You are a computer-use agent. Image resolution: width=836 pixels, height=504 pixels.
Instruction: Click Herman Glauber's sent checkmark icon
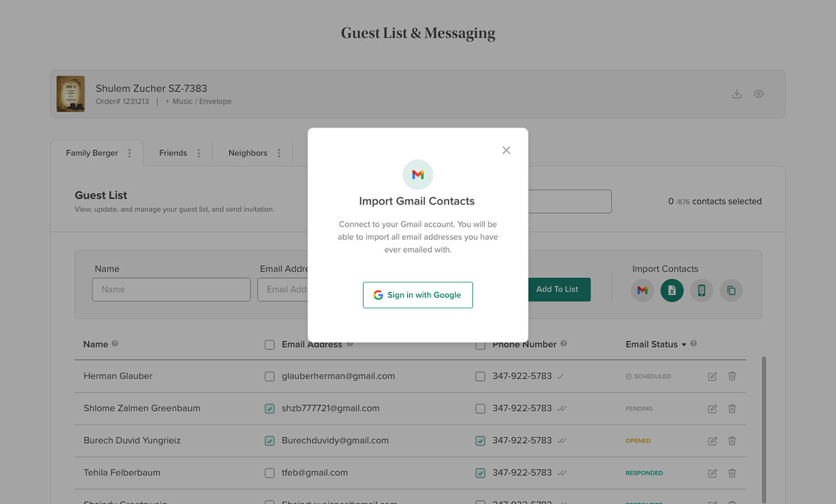(x=560, y=376)
